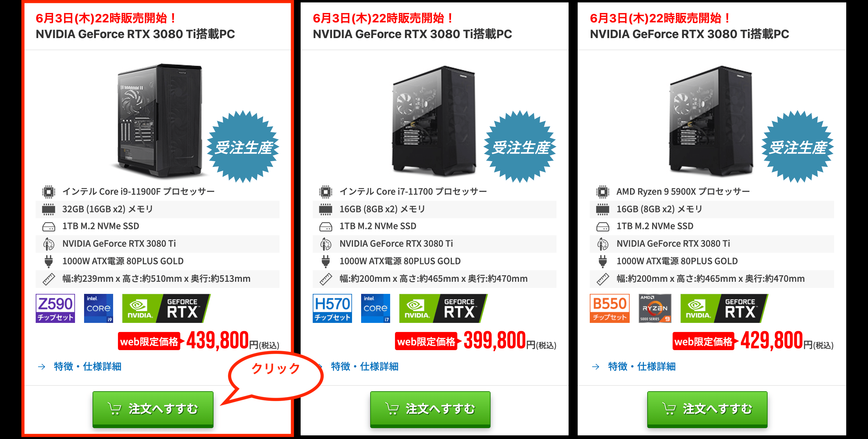Open 特徴・仕様詳細 for the i7-11700 PC

tap(364, 366)
